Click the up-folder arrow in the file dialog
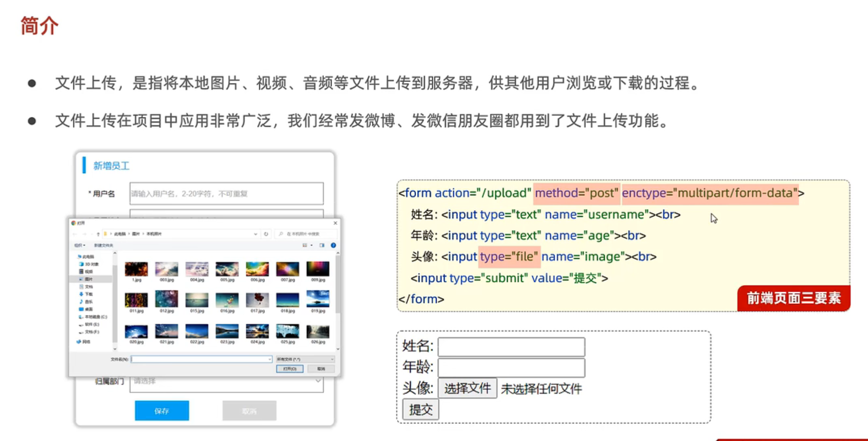This screenshot has height=441, width=868. click(98, 234)
